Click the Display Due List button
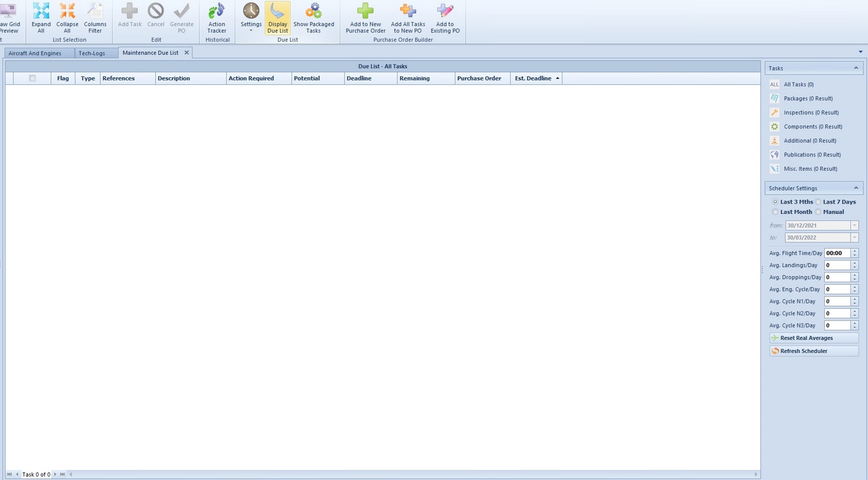 (277, 18)
